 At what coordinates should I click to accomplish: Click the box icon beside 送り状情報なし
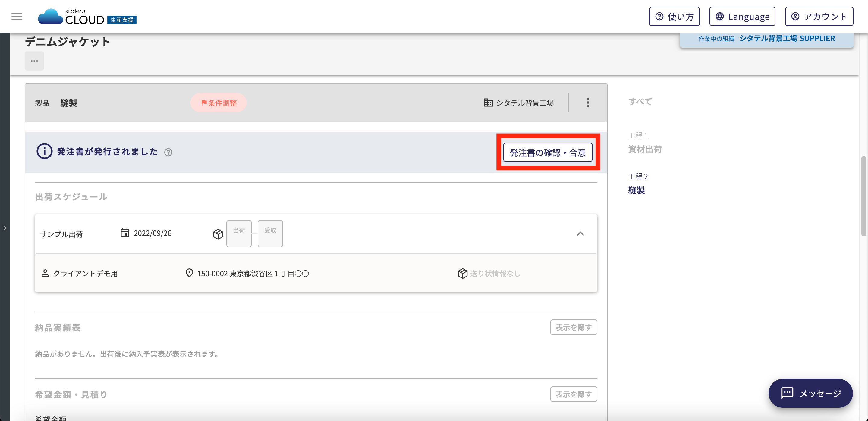tap(463, 273)
